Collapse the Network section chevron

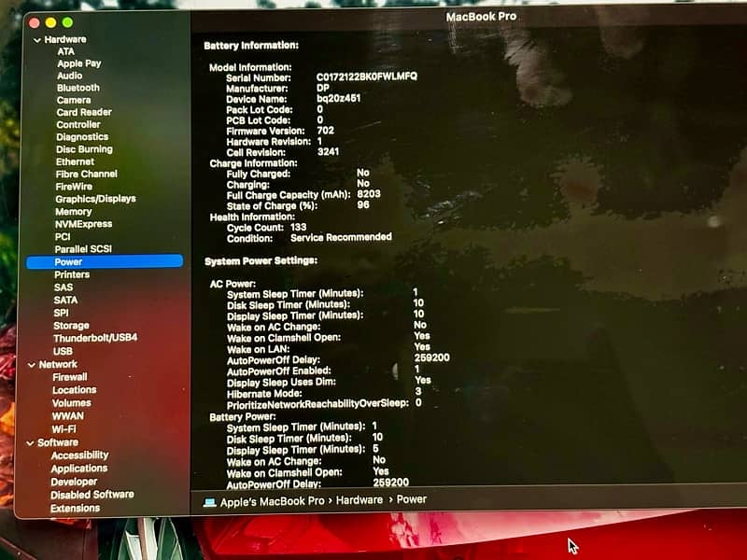coord(32,365)
